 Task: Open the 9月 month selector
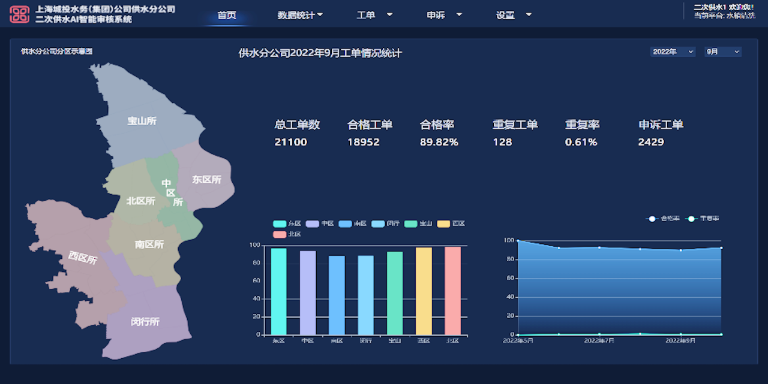tap(723, 52)
